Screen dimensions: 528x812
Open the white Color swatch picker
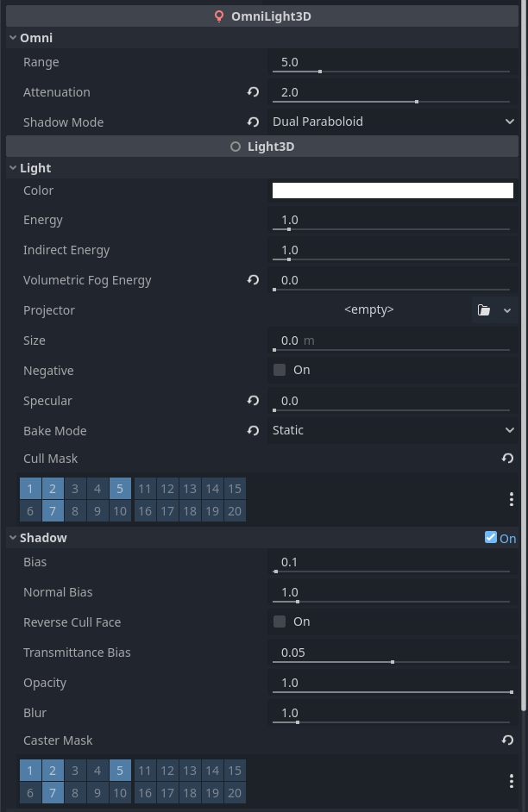click(x=393, y=191)
